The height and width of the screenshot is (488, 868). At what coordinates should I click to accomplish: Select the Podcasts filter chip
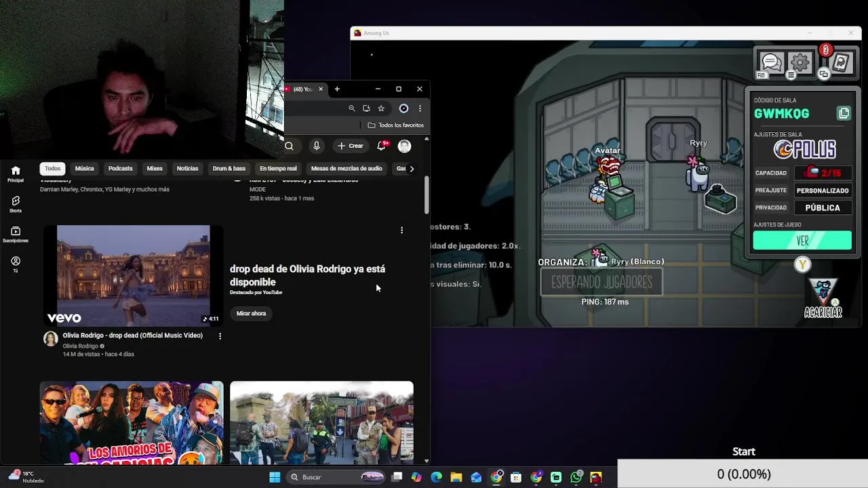click(121, 168)
